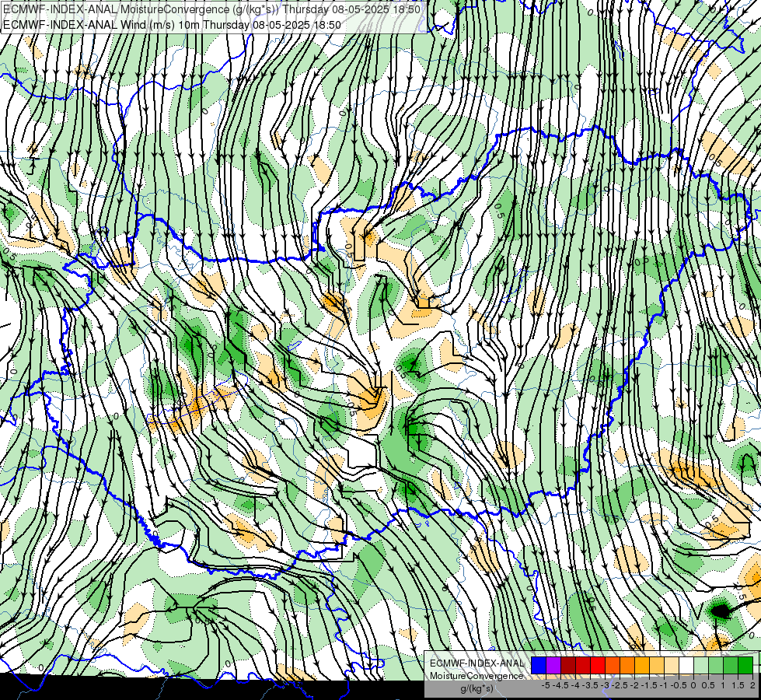Click the g/(kg*s) unit label in legend
Viewport: 761px width, 700px height.
(x=477, y=688)
